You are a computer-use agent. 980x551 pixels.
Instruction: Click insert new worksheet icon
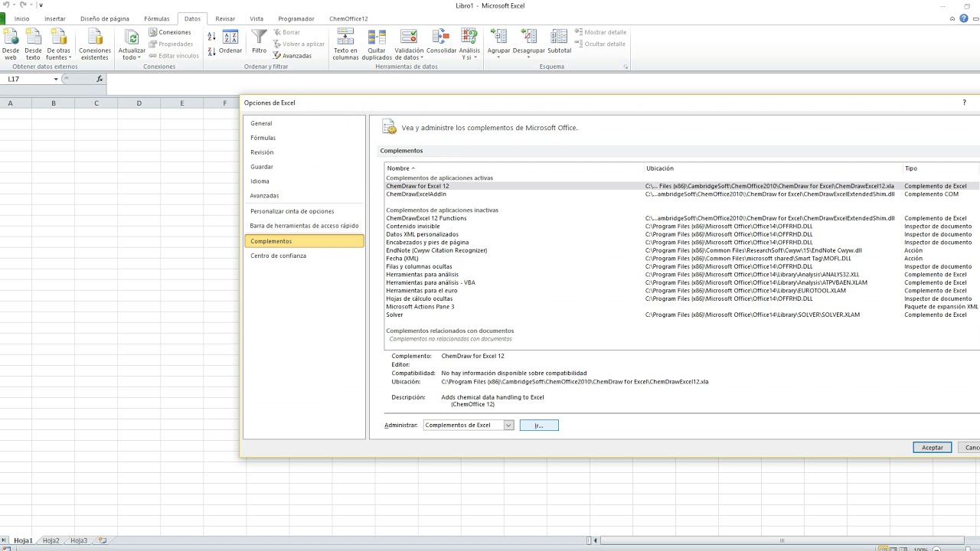click(x=103, y=540)
